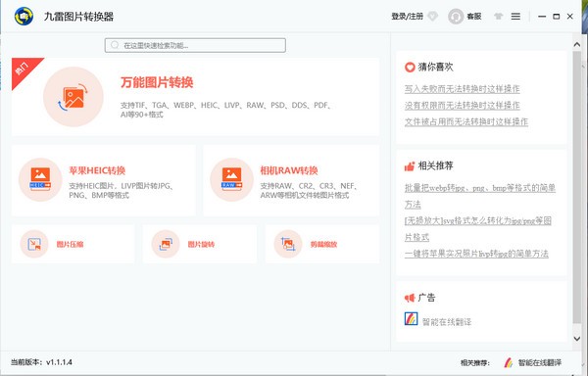Click the 九雷图片转换器 app logo
This screenshot has width=588, height=376.
[24, 16]
